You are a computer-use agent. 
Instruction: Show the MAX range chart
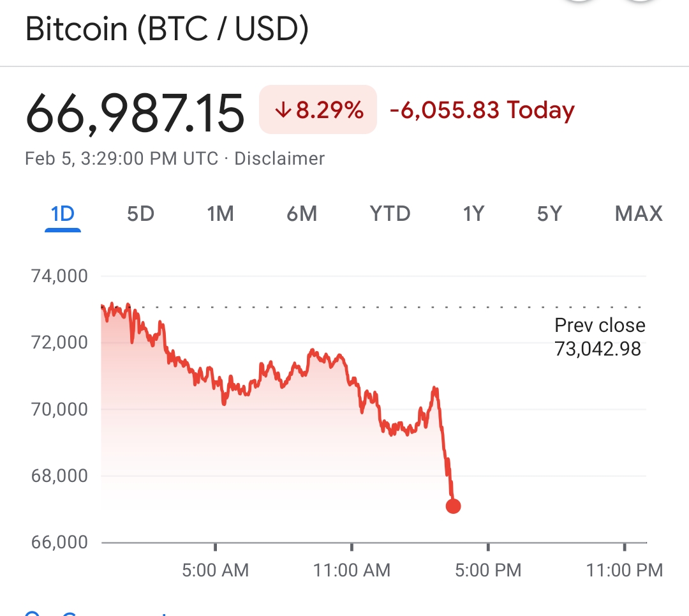[x=639, y=214]
